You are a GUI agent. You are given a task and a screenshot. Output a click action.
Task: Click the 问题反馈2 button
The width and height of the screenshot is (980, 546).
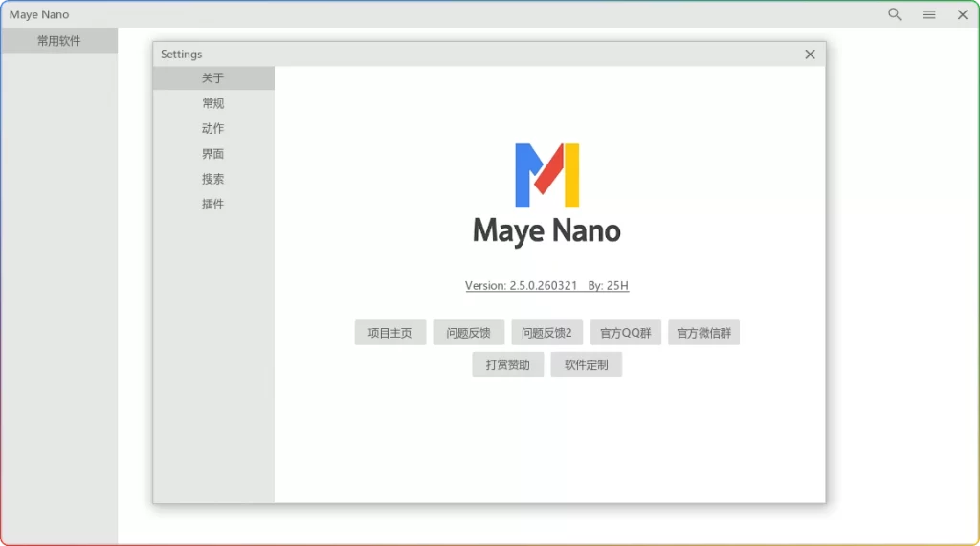(x=546, y=333)
